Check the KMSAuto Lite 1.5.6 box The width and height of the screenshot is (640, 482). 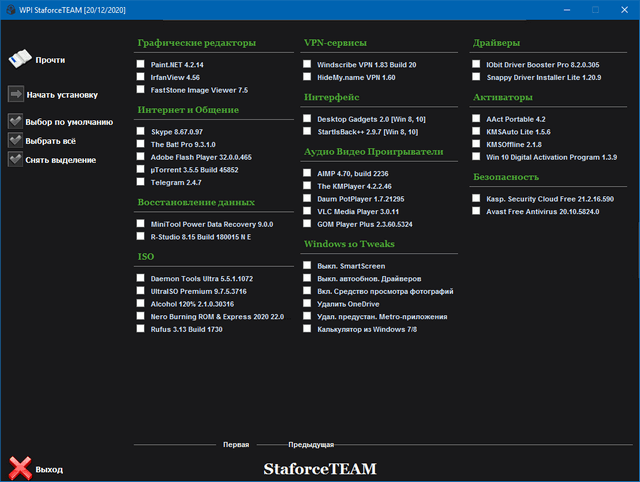coord(477,131)
